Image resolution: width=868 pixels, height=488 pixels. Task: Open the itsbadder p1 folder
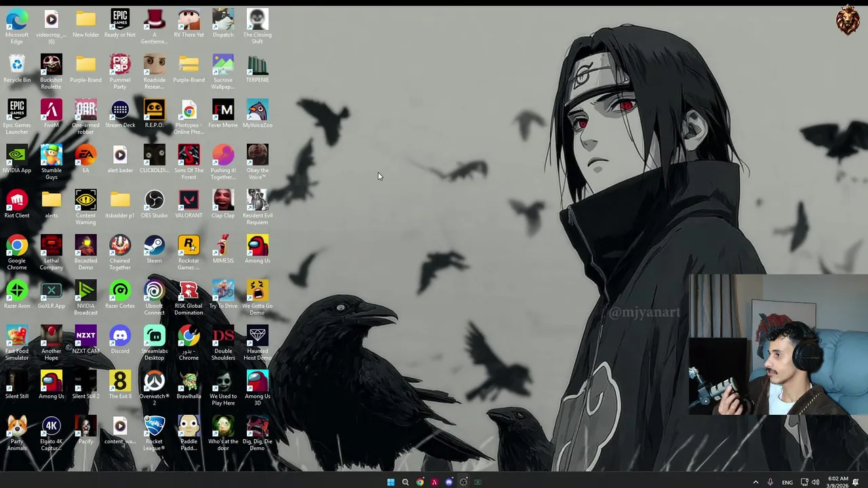120,204
